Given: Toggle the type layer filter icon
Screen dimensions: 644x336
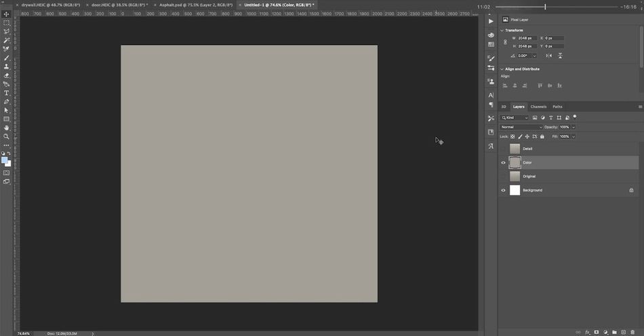Looking at the screenshot, I should point(550,117).
